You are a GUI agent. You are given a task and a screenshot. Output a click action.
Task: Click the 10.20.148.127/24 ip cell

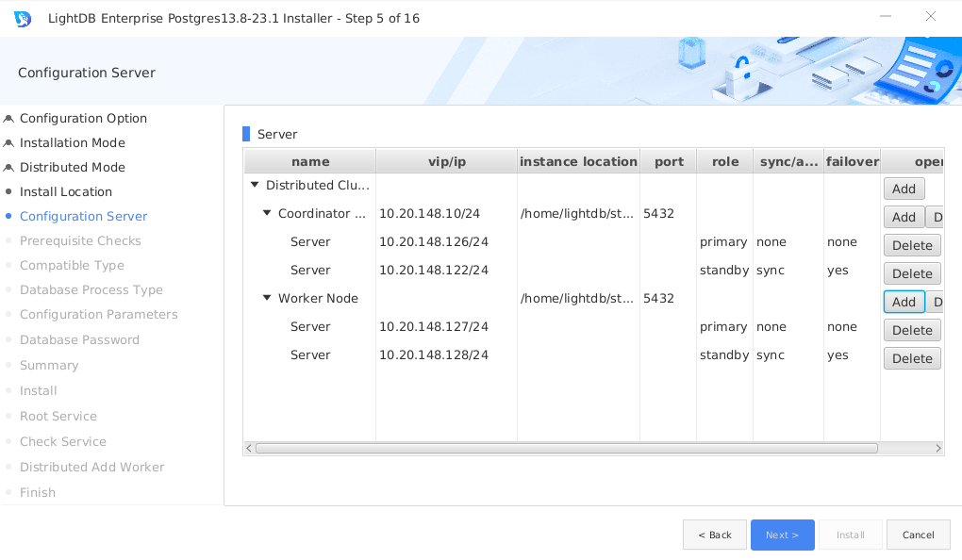[x=434, y=326]
